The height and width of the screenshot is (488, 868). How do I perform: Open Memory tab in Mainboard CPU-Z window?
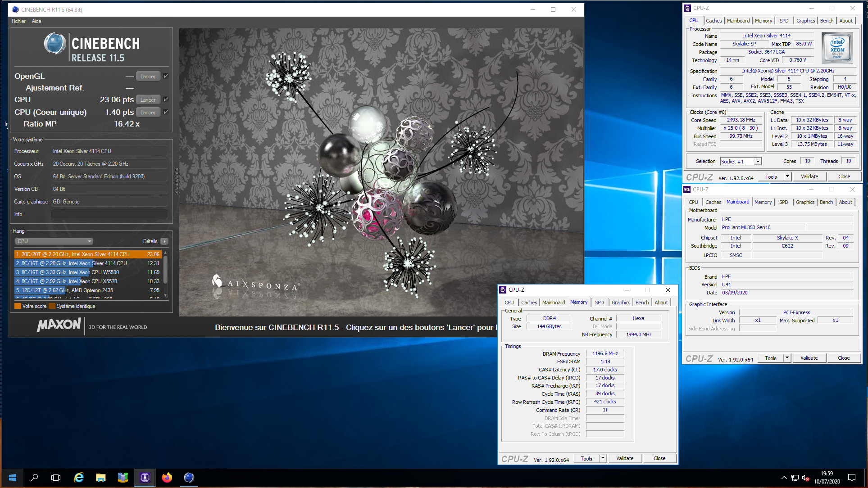click(763, 202)
